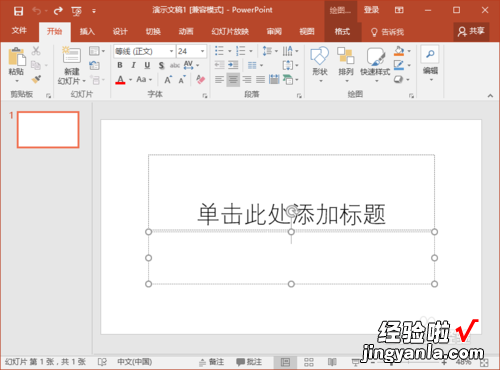Decrease the list indent level
The image size is (500, 370).
click(219, 65)
